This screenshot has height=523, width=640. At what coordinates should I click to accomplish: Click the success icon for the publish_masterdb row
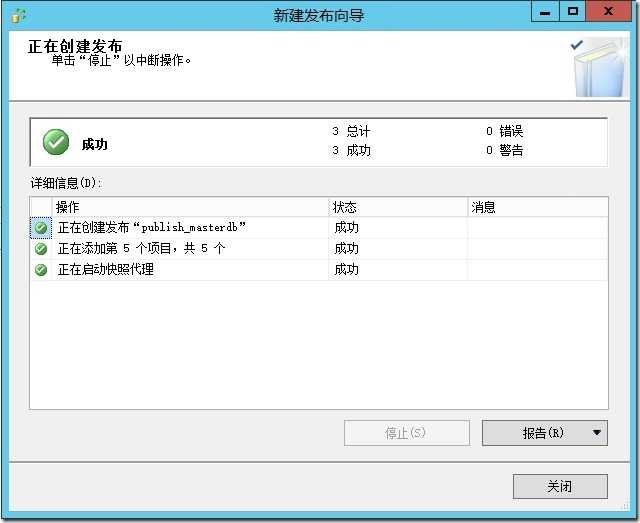tap(41, 228)
